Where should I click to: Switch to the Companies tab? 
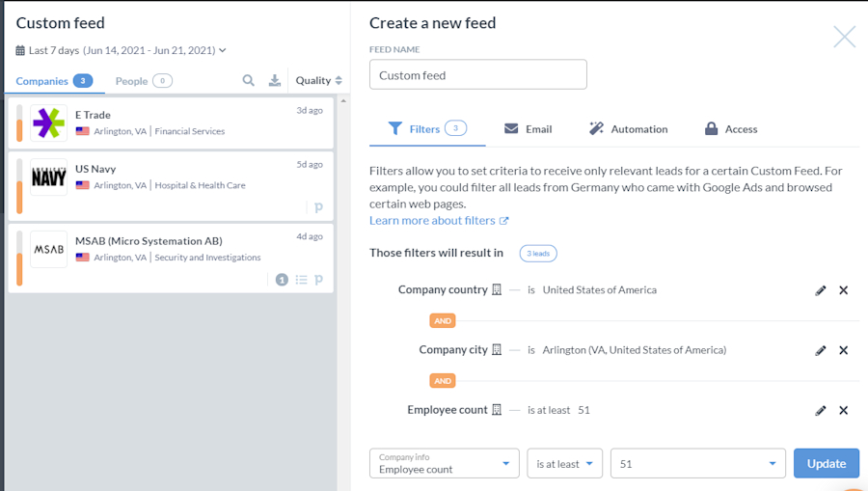(54, 81)
